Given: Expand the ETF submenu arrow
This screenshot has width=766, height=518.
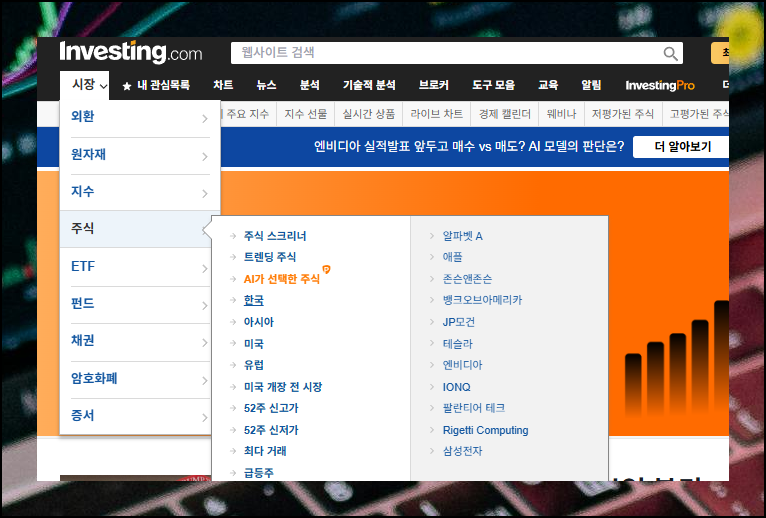Looking at the screenshot, I should click(205, 268).
